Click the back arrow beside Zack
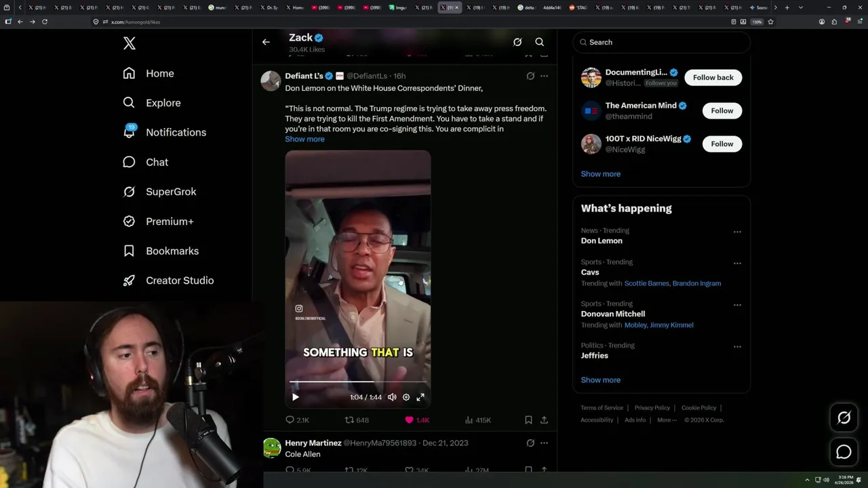868x488 pixels. (x=266, y=42)
